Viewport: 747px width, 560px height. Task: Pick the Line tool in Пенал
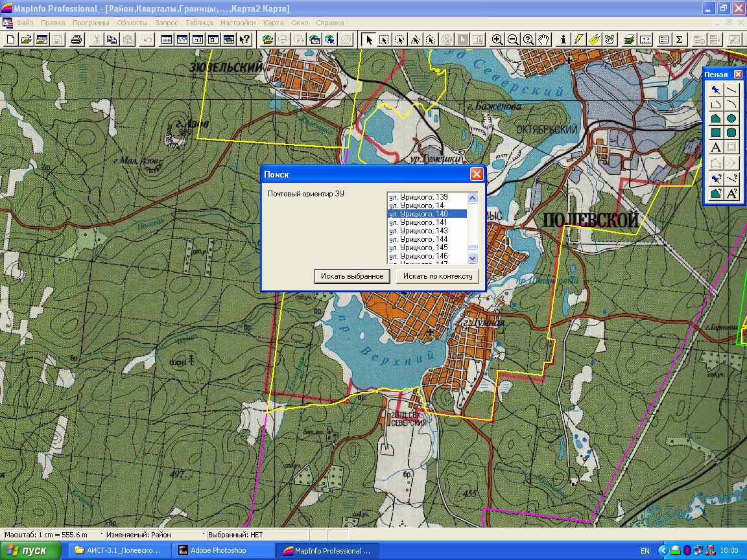pyautogui.click(x=731, y=89)
